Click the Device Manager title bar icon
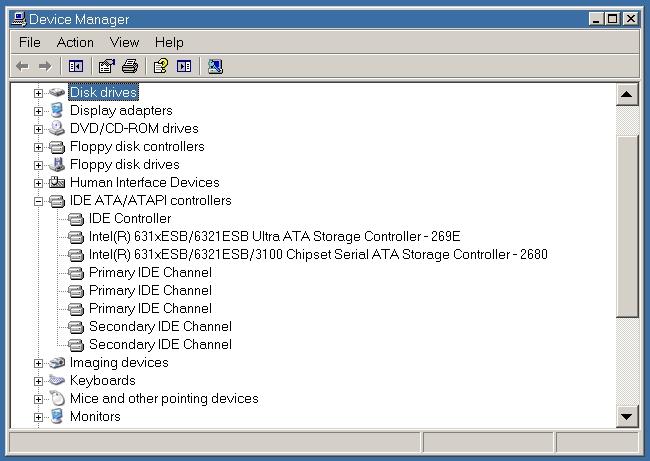 [19, 19]
